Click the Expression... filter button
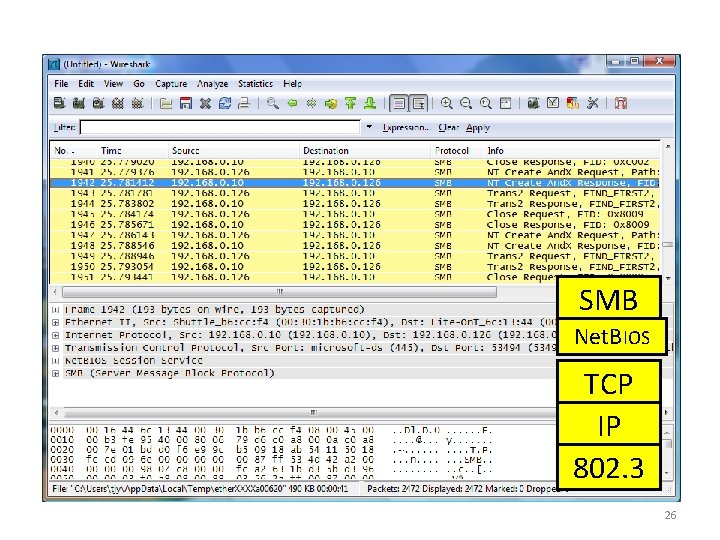 405,128
